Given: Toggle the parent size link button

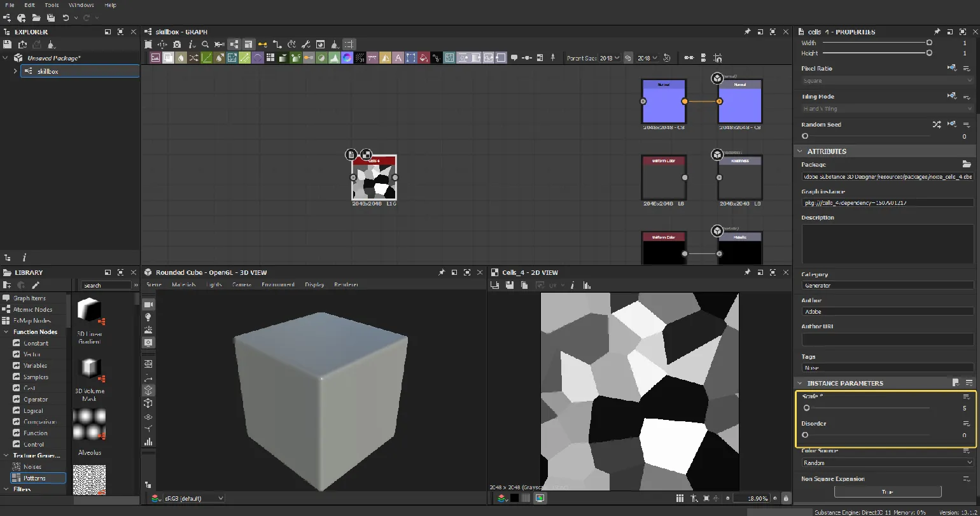Looking at the screenshot, I should point(628,58).
